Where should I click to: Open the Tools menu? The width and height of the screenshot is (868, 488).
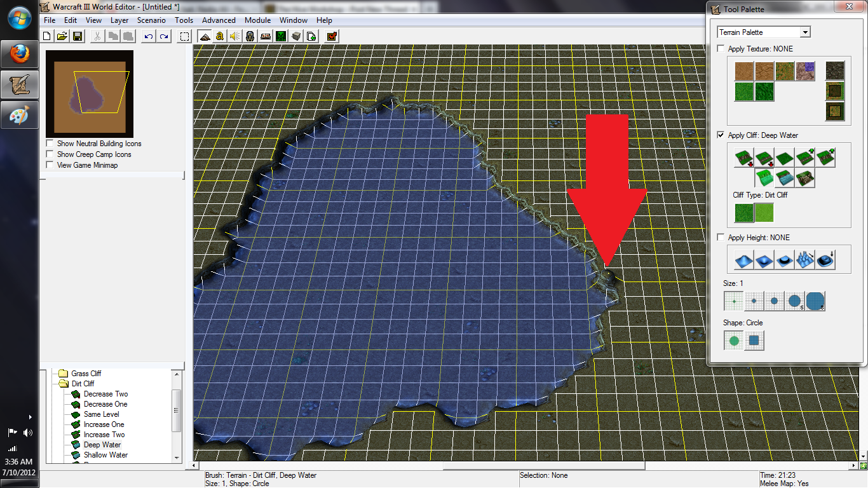184,20
